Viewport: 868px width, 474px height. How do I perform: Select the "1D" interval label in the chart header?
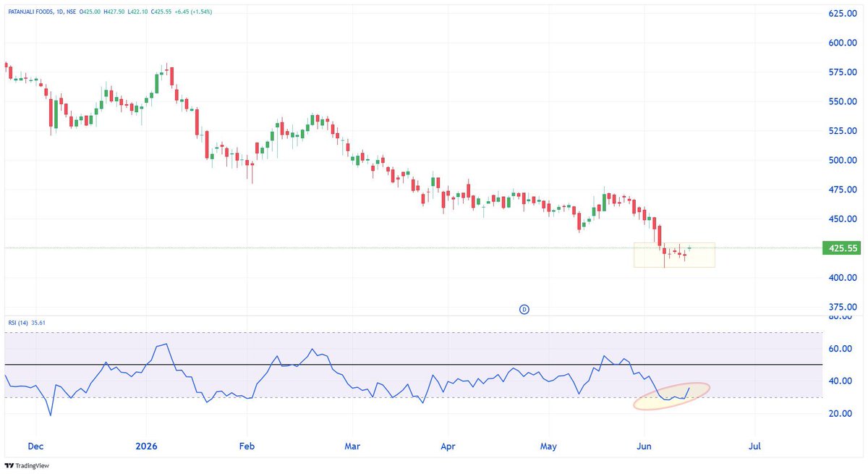click(x=59, y=12)
